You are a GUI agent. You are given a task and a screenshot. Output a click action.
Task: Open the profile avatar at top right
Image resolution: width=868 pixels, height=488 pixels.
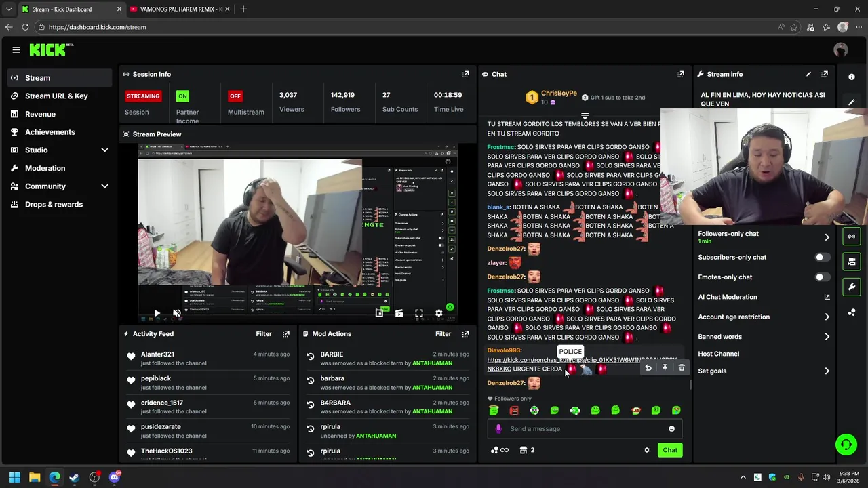841,49
